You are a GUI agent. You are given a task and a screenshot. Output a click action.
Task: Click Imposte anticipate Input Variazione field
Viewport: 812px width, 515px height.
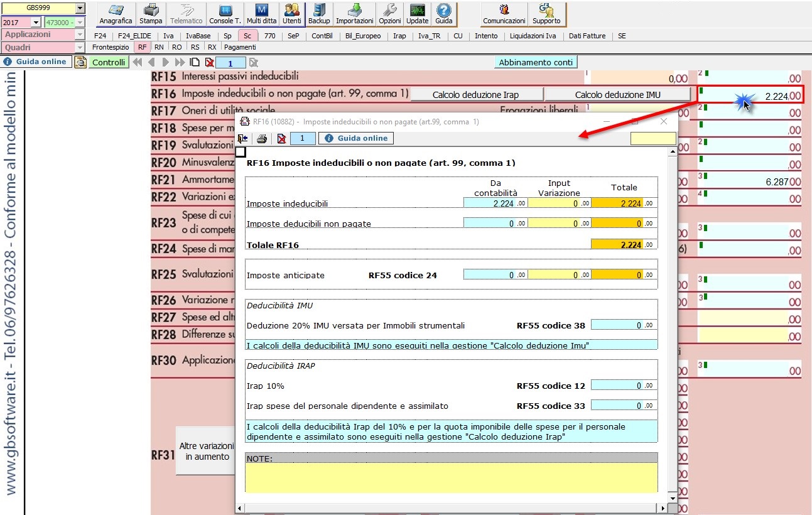tap(559, 275)
